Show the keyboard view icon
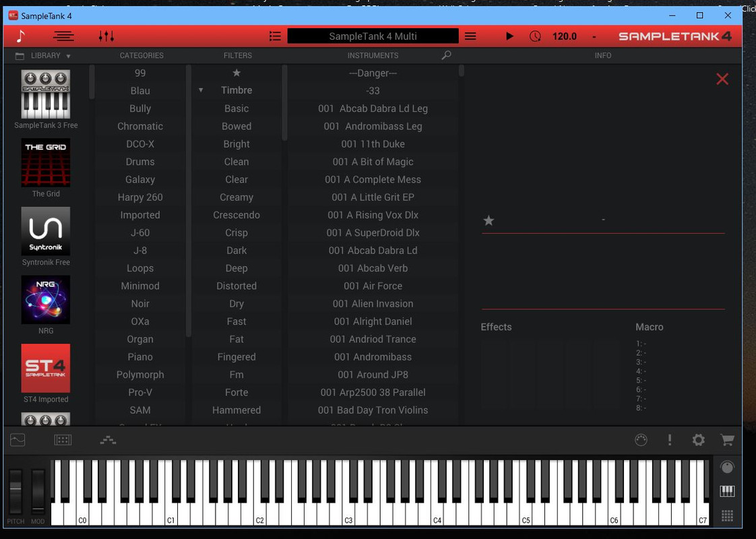This screenshot has width=756, height=539. click(x=727, y=491)
